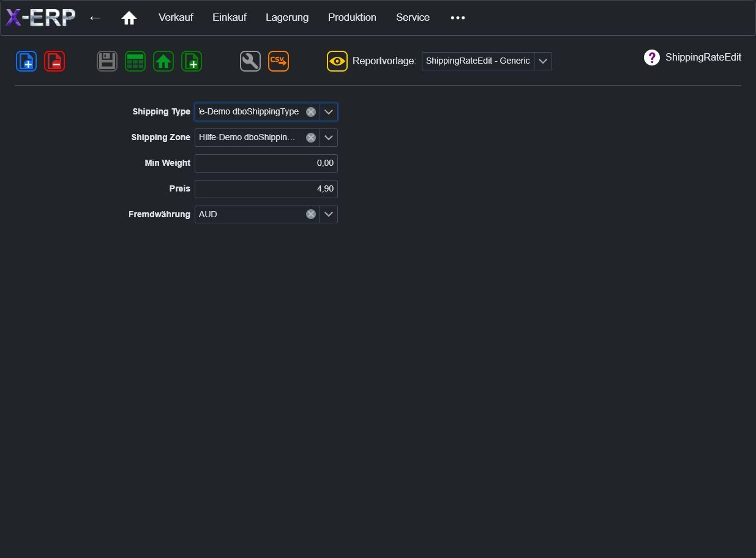Expand the Fremdwährung dropdown arrow
Viewport: 756px width, 558px height.
pyautogui.click(x=329, y=214)
